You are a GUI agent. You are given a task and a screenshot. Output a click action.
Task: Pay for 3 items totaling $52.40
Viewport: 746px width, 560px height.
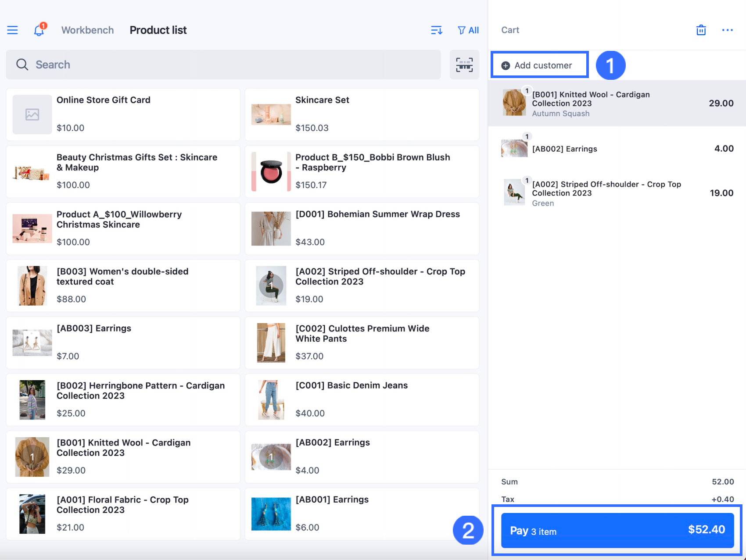[617, 530]
